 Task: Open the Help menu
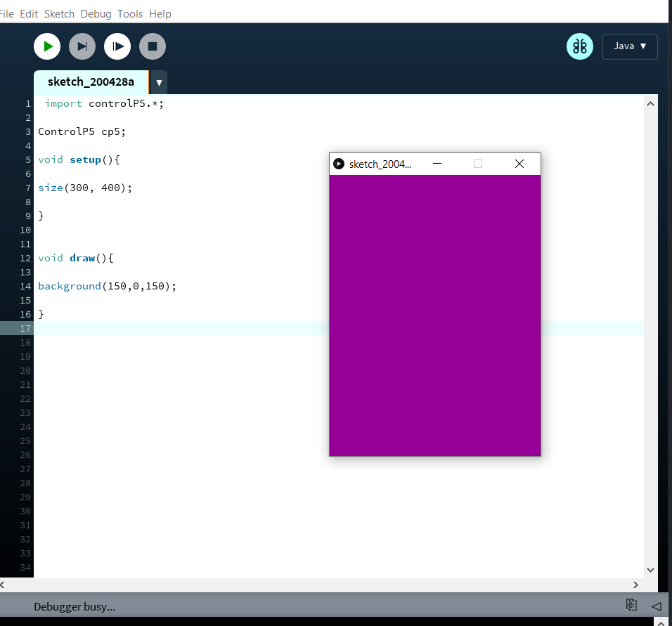click(160, 14)
